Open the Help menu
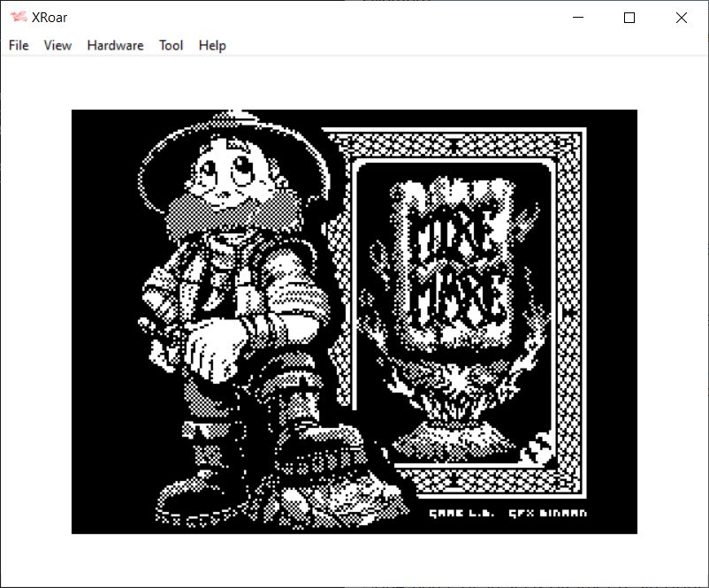 tap(212, 45)
